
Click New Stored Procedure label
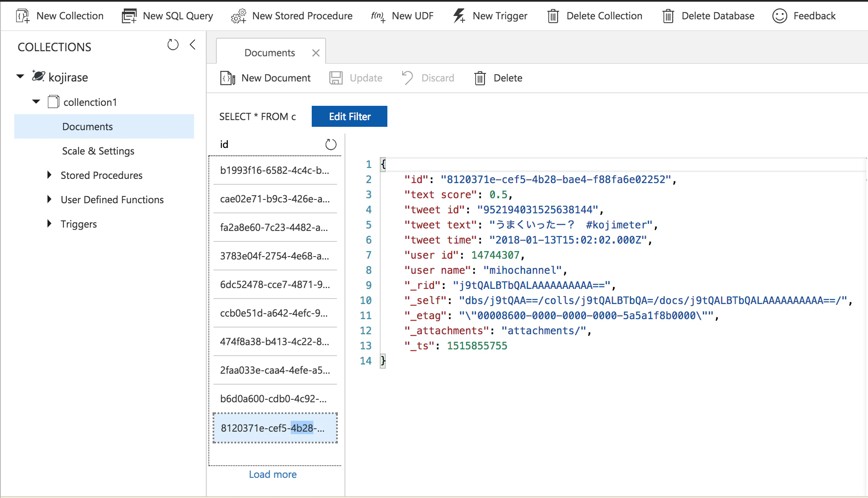point(302,16)
